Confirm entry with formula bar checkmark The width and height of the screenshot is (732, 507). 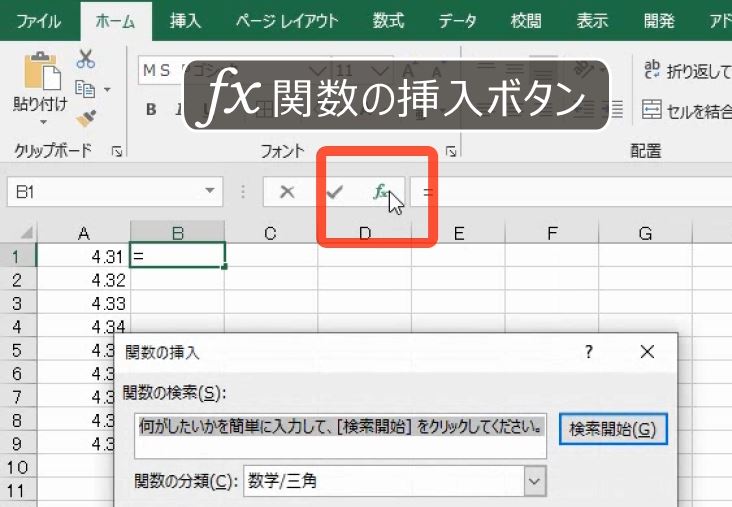tap(334, 191)
